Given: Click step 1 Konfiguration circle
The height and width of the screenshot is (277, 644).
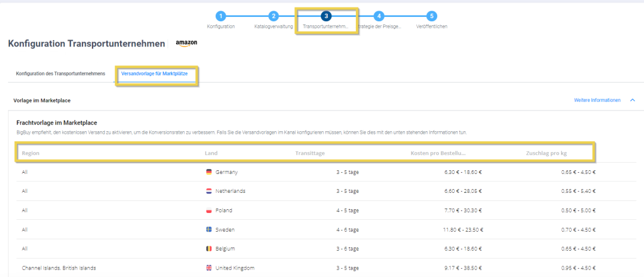Looking at the screenshot, I should [x=220, y=16].
